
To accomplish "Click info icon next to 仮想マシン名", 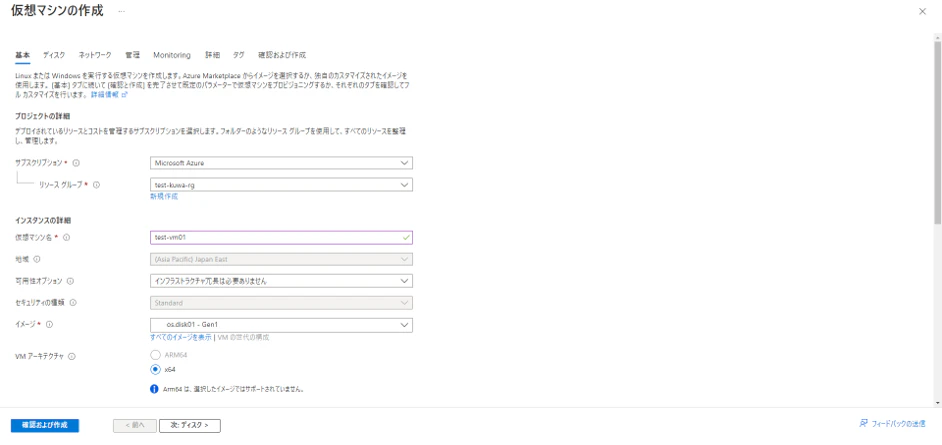I will 67,237.
